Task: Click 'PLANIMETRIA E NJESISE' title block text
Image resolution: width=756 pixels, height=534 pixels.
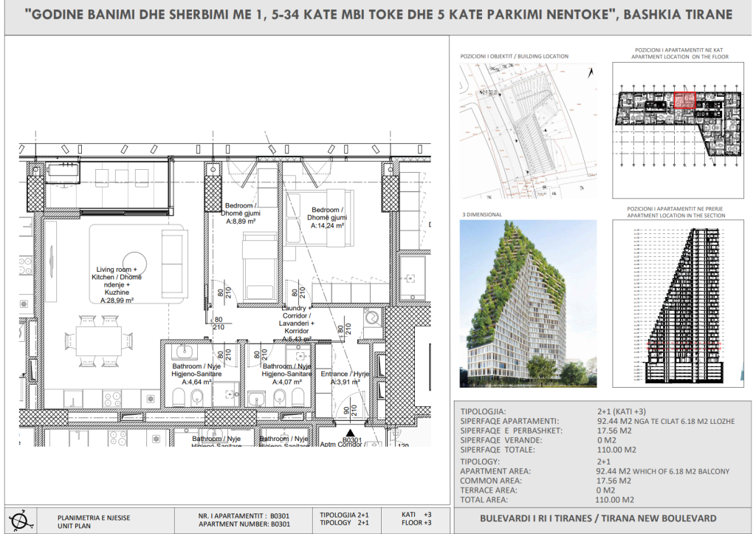Action: (x=94, y=518)
